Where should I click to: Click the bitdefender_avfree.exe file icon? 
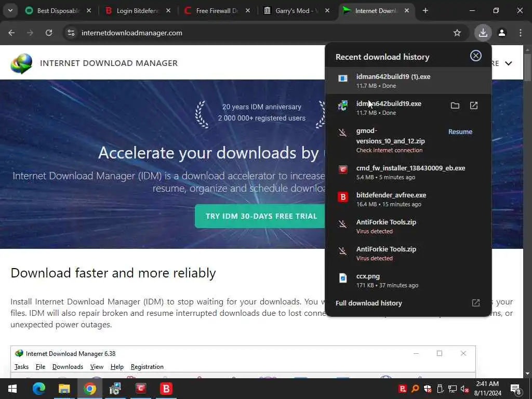pos(343,197)
